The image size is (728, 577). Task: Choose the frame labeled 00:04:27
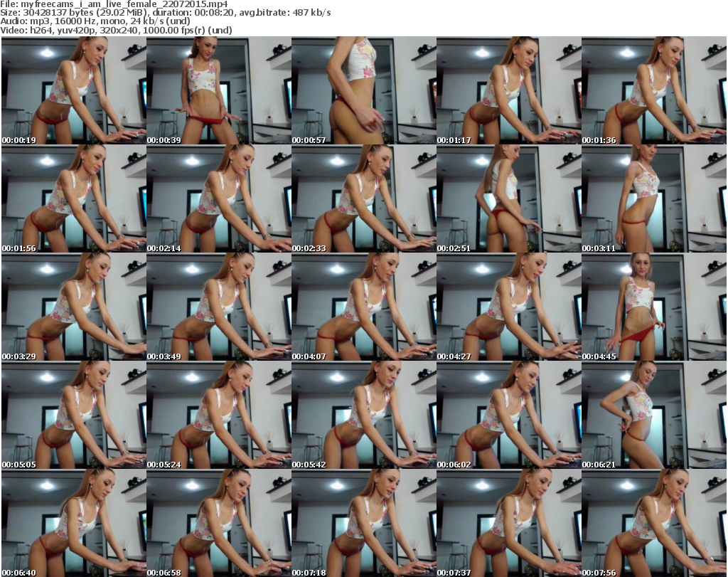[x=509, y=307]
